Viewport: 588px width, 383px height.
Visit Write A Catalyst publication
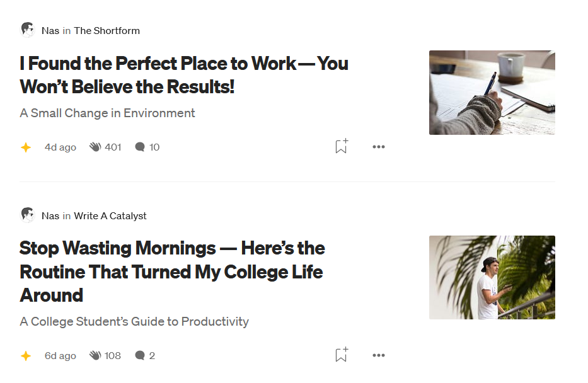(x=110, y=215)
